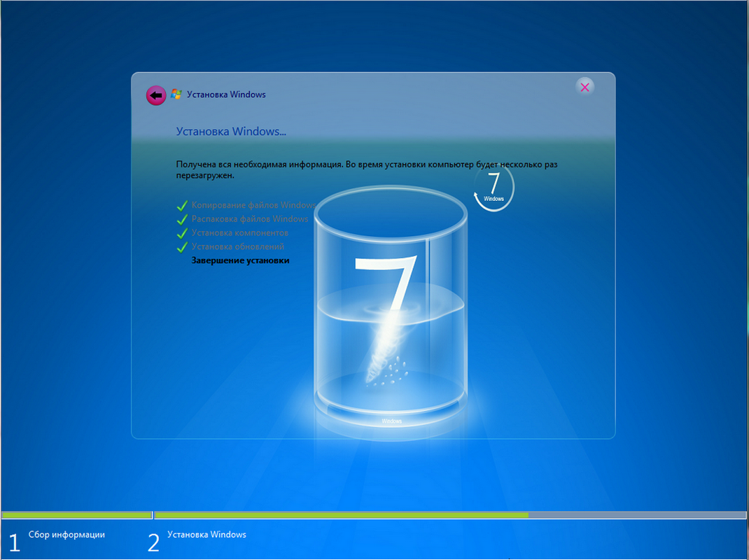
Task: Select the text Копирование файлов Windows
Action: tap(253, 205)
